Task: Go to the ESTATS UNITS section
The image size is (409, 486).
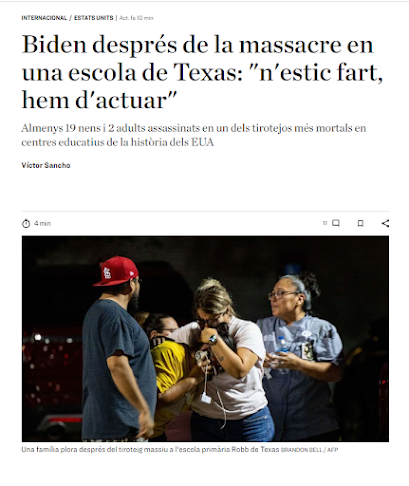Action: (94, 18)
